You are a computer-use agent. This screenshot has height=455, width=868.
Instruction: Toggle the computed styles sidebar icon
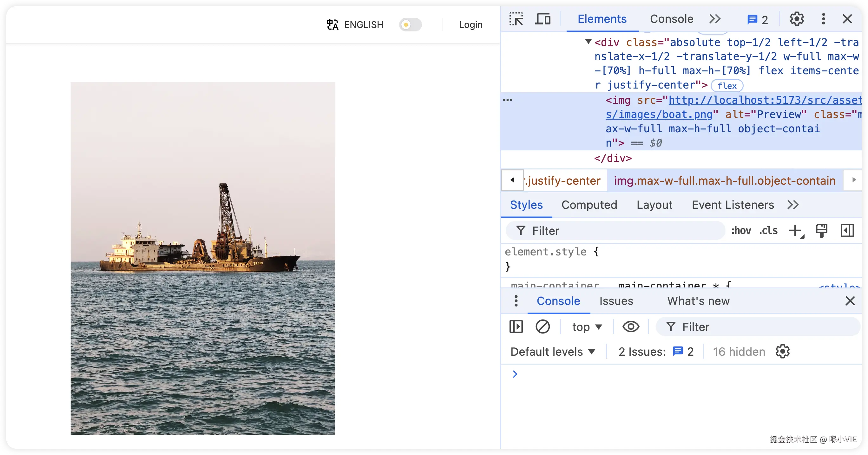pyautogui.click(x=847, y=231)
